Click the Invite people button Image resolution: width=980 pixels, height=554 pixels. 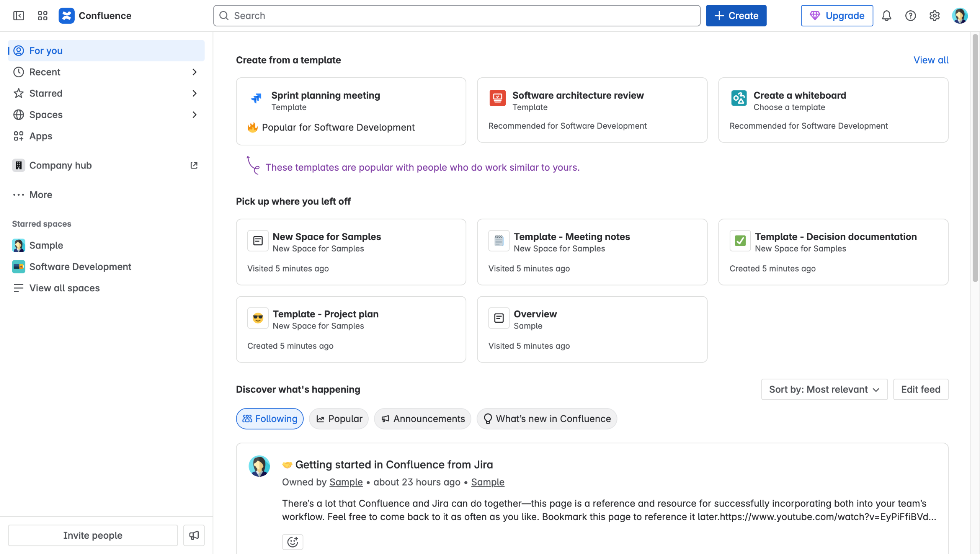coord(93,535)
